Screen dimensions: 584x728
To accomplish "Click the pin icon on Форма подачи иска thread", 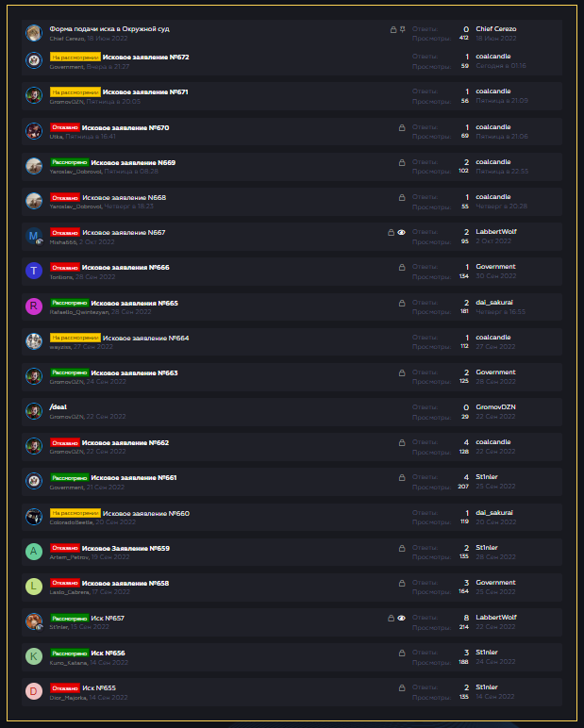I will point(402,29).
